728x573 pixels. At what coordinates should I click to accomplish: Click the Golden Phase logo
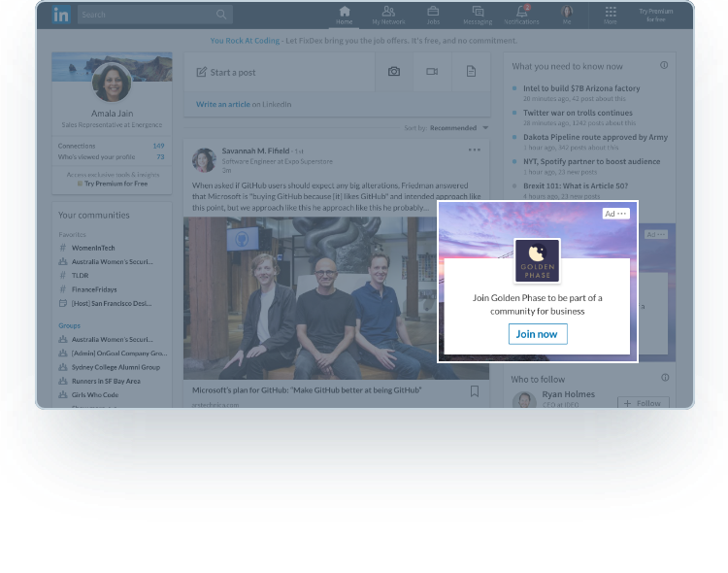coord(537,260)
